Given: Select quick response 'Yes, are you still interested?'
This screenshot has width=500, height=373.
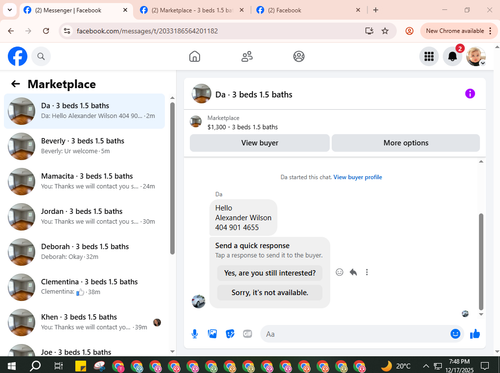Looking at the screenshot, I should (x=270, y=273).
